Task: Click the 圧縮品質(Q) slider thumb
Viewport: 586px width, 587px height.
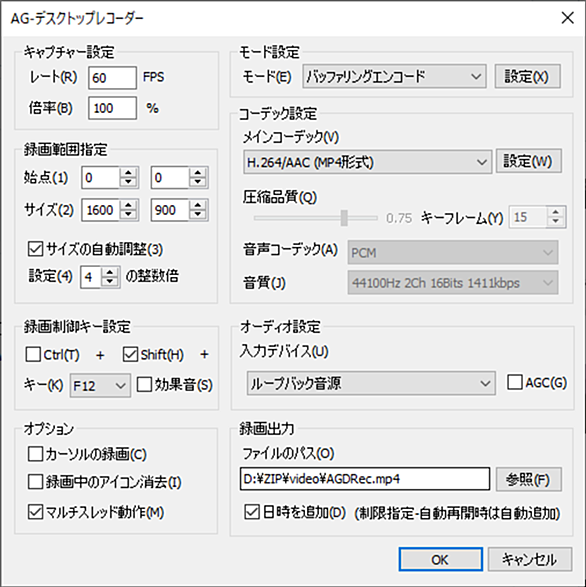Action: click(x=344, y=218)
